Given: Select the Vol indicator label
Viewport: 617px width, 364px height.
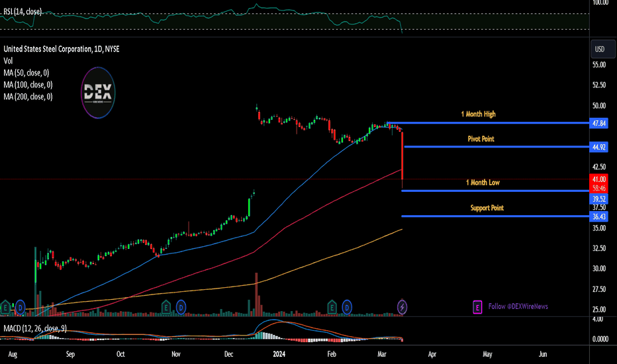Looking at the screenshot, I should (x=8, y=61).
